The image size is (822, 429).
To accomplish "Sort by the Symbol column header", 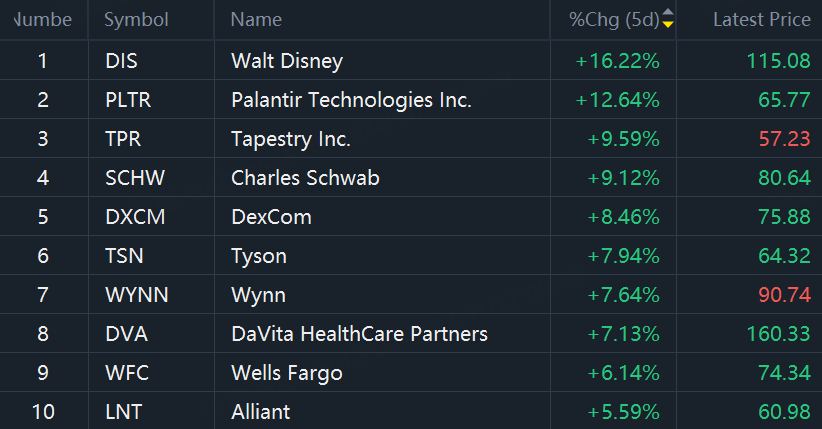I will 136,20.
